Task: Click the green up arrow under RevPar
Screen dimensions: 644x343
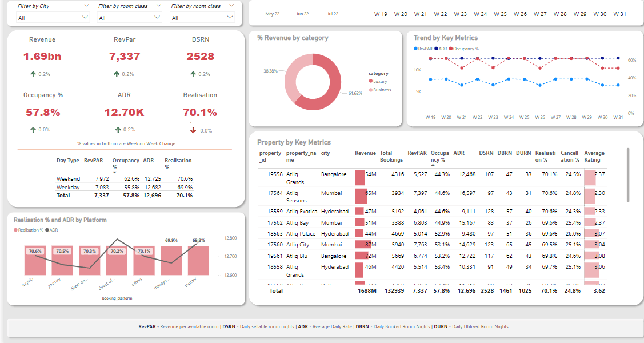Action: coord(117,74)
